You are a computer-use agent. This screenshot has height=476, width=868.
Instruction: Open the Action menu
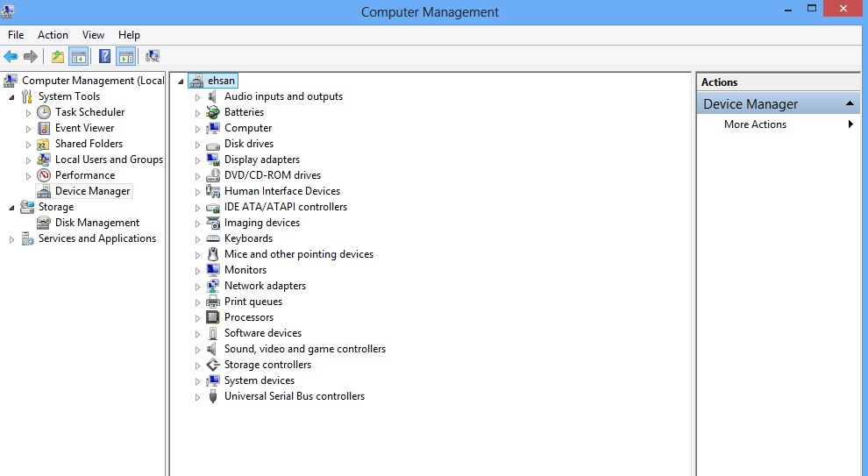click(53, 35)
